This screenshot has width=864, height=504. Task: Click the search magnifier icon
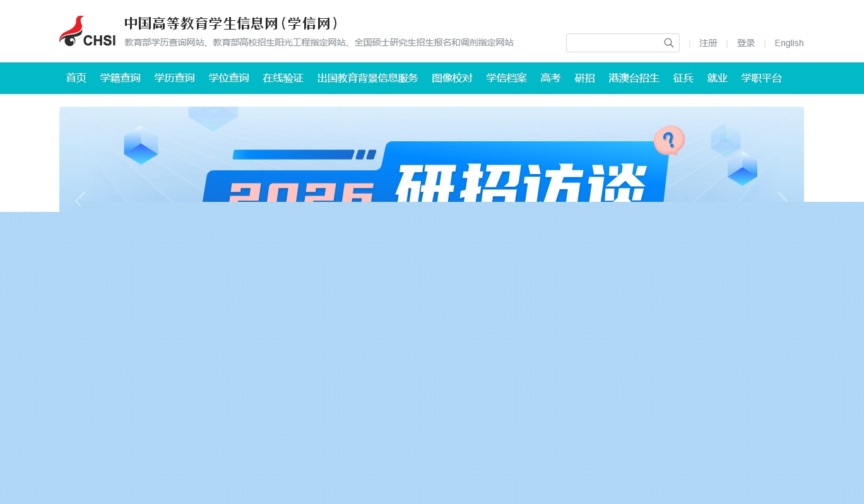(669, 43)
